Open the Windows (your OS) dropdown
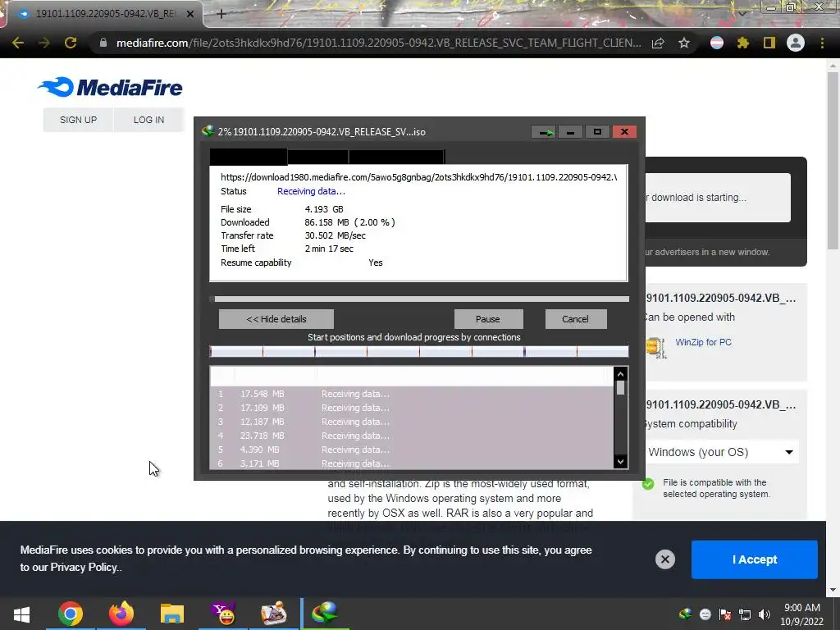Screen dimensions: 840x630 [x=721, y=452]
